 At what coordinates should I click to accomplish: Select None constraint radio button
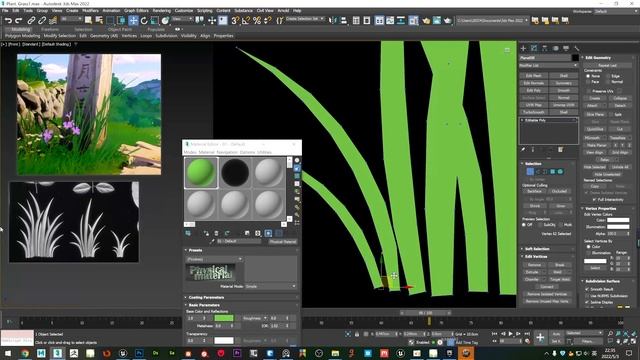click(588, 76)
